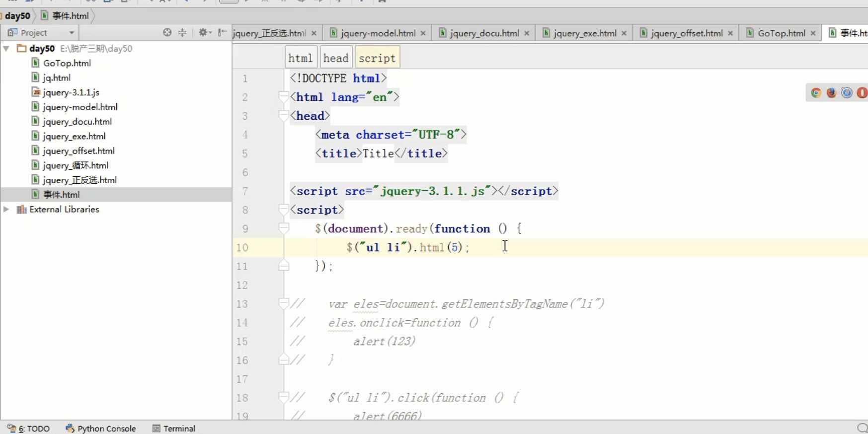Click the TODO tool window icon
The width and height of the screenshot is (868, 434).
click(11, 428)
